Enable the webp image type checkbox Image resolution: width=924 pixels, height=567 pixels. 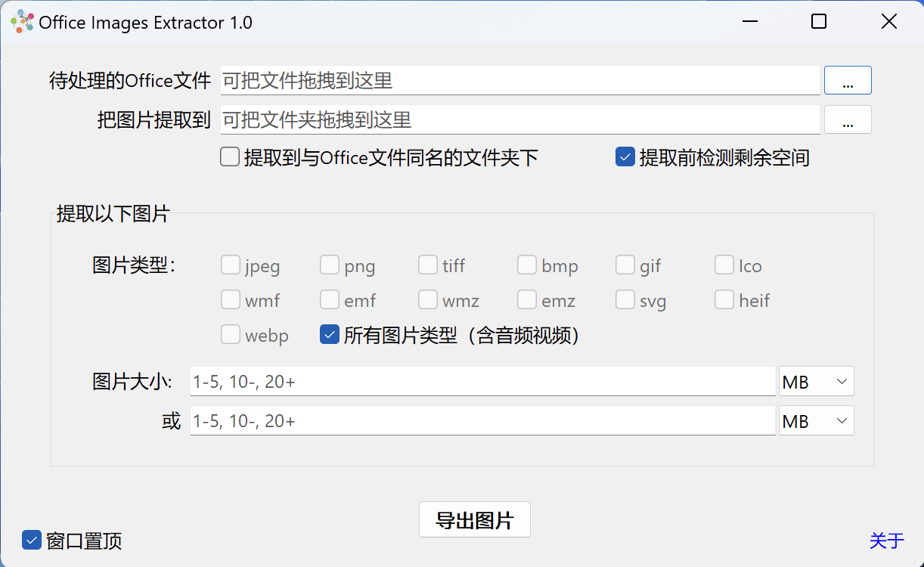(231, 333)
